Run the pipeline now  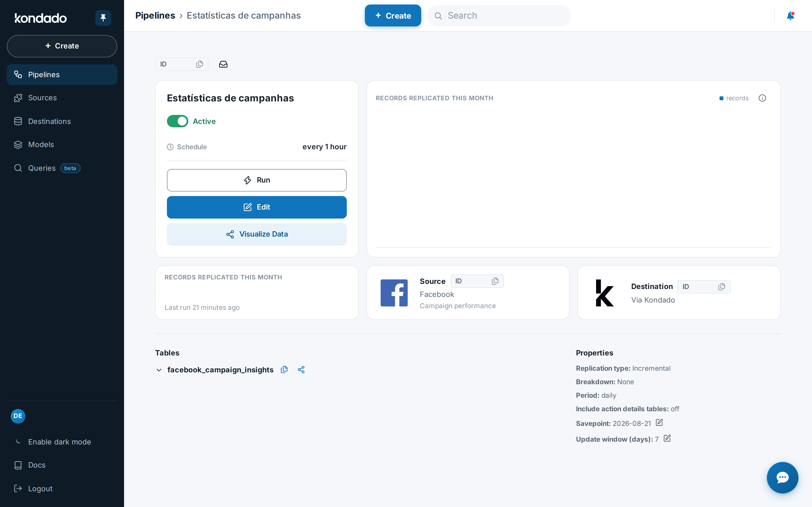pyautogui.click(x=257, y=180)
